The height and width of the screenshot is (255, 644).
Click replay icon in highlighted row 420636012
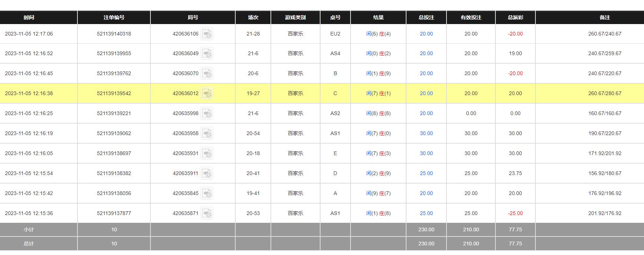tap(207, 94)
